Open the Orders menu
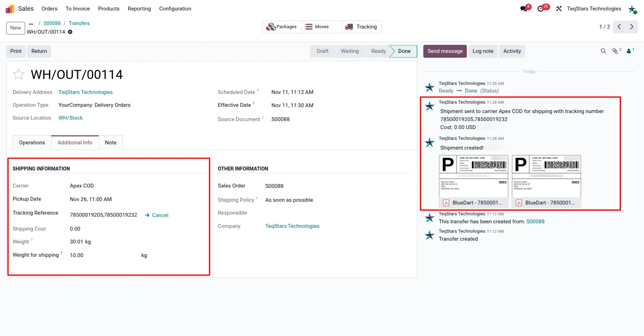The image size is (644, 336). pyautogui.click(x=50, y=8)
